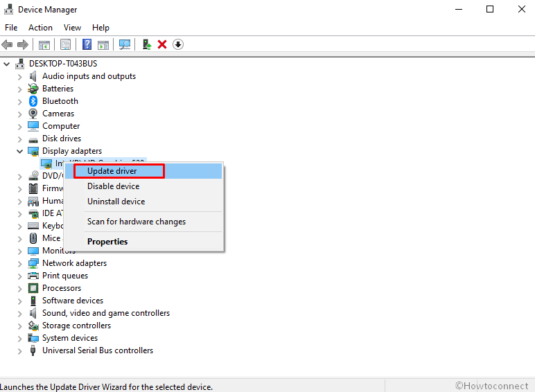Select the Processors chip icon
Screen dimensions: 535x392
click(33, 288)
